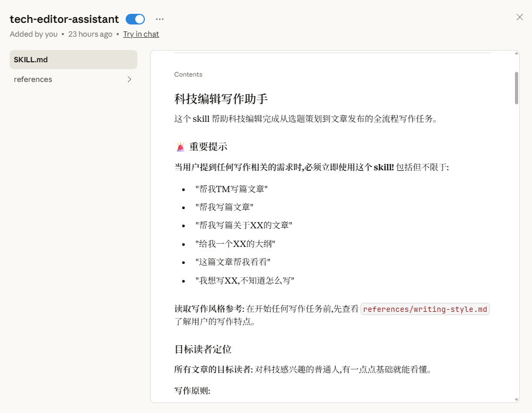Disable the tech-editor-assistant skill toggle
Viewport: 532px width, 413px height.
click(x=135, y=19)
